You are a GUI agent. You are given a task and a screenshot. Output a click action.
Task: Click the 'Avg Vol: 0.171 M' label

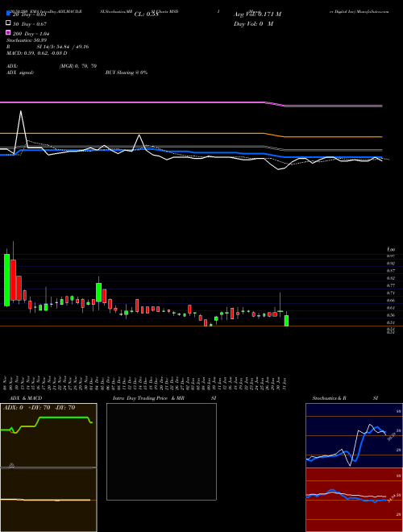257,15
